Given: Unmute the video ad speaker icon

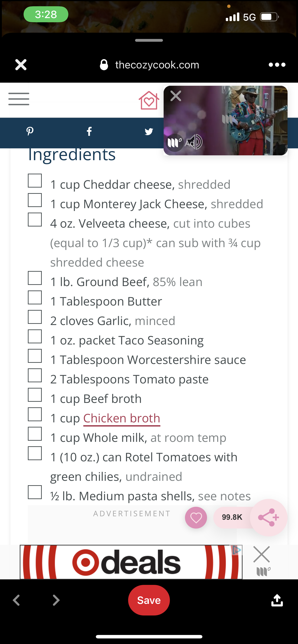Looking at the screenshot, I should (195, 142).
